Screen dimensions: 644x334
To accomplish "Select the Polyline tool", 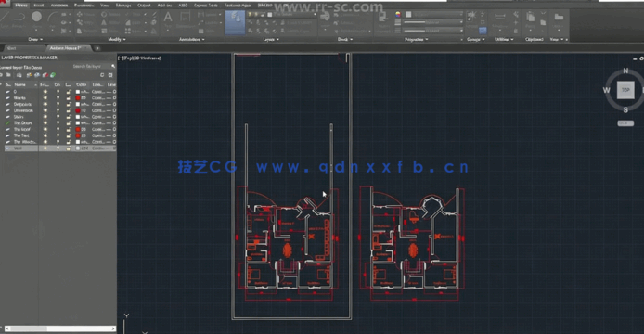I will 19,19.
